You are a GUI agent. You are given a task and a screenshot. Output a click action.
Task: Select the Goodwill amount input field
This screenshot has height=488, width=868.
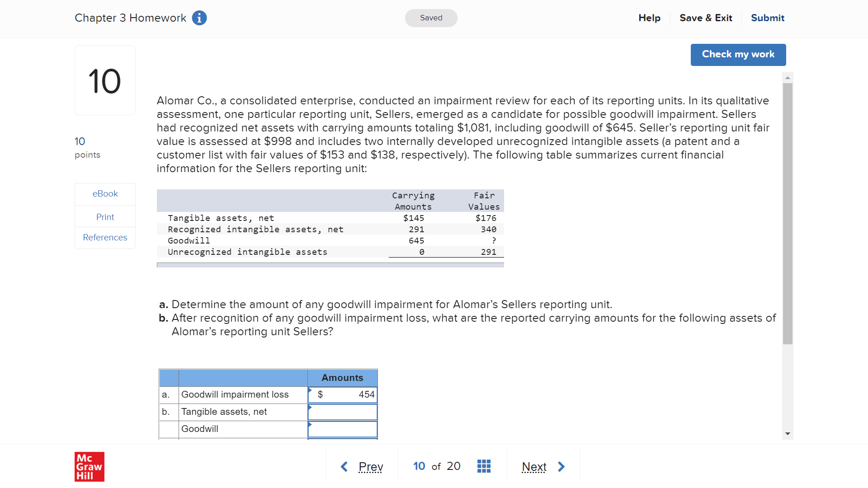[342, 429]
